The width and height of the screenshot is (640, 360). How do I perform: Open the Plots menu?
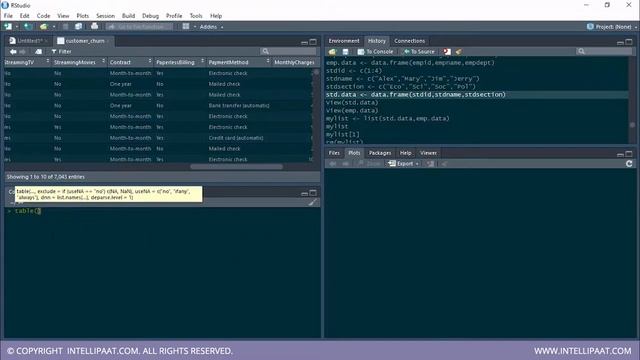coord(82,16)
